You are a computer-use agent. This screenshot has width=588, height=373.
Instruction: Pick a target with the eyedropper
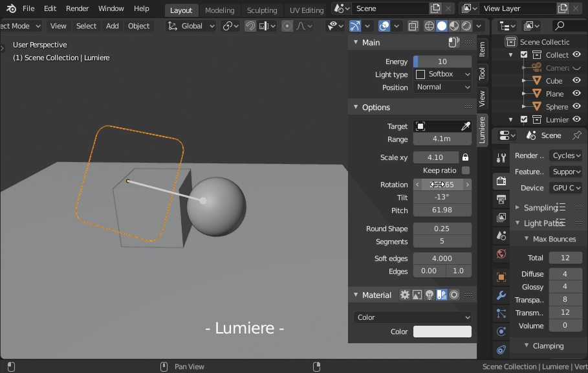pyautogui.click(x=465, y=126)
